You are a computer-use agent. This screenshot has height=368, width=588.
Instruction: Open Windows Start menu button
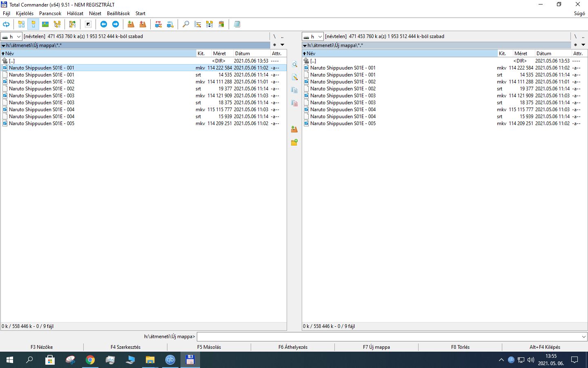coord(10,360)
